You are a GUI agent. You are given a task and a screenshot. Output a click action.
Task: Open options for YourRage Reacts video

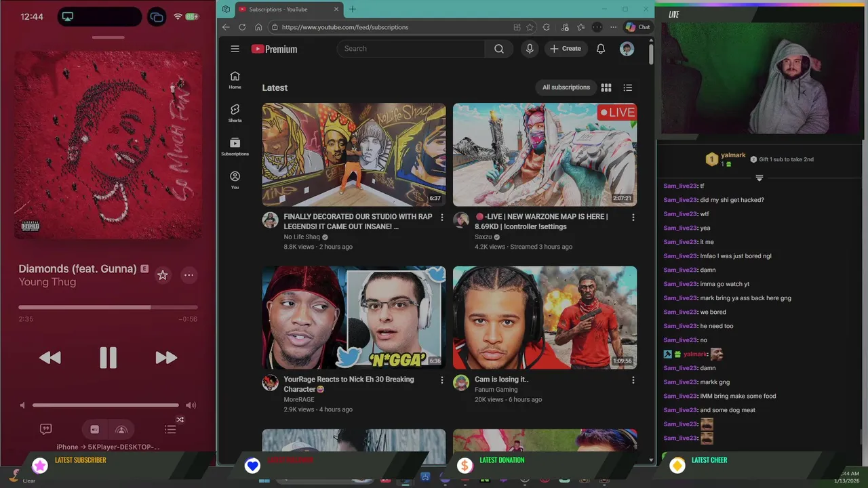pos(442,380)
